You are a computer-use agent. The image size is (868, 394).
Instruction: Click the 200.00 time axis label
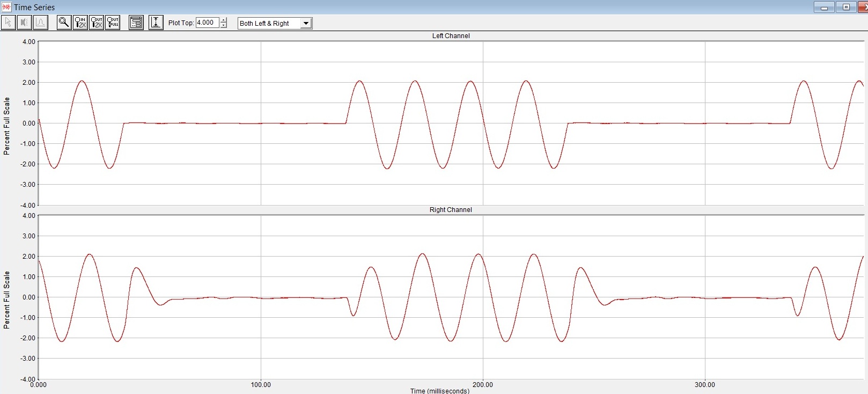coord(483,385)
